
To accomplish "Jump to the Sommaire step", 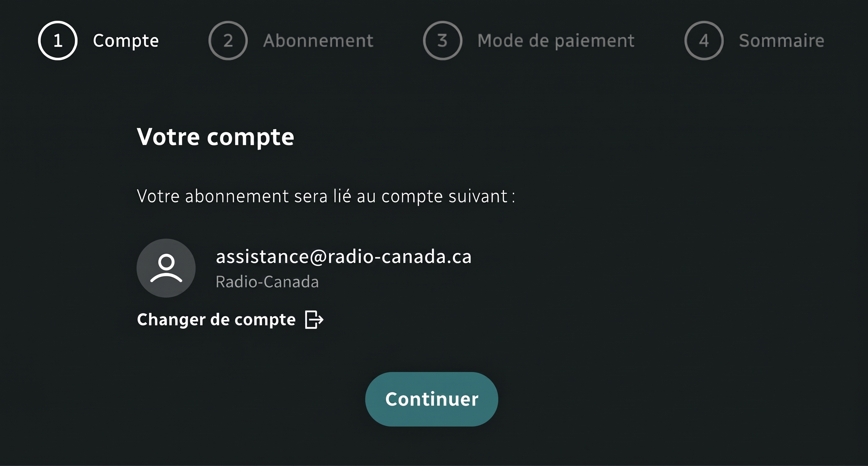I will pyautogui.click(x=781, y=41).
